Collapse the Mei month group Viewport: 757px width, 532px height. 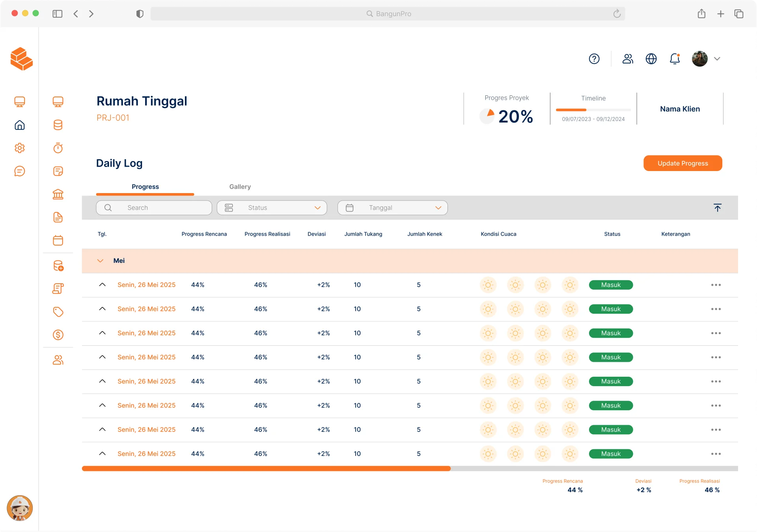tap(100, 261)
